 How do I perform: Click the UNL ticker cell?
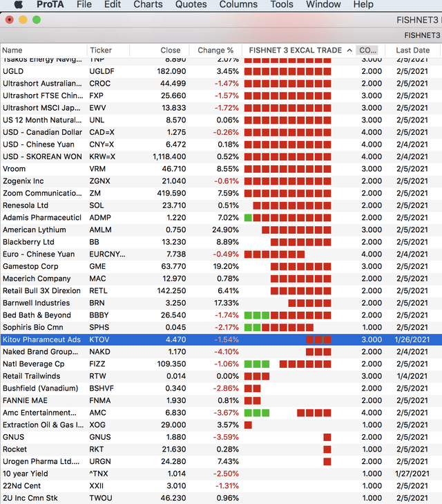point(97,120)
